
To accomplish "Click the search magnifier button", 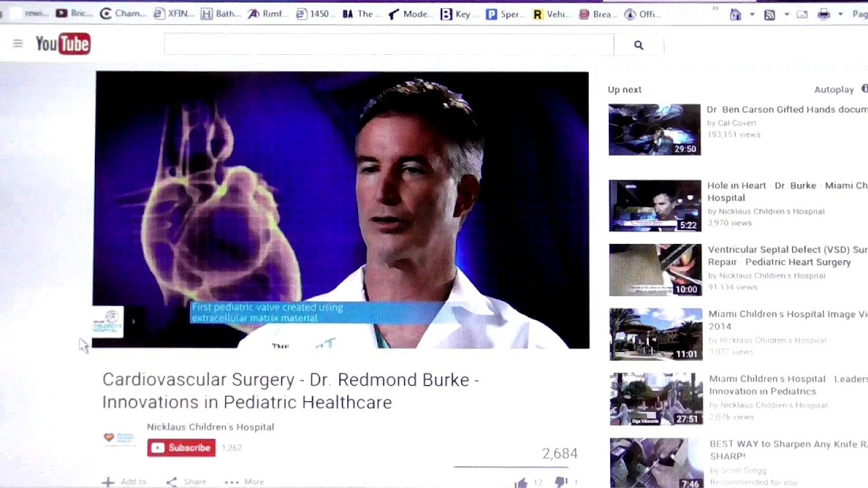I will tap(639, 45).
